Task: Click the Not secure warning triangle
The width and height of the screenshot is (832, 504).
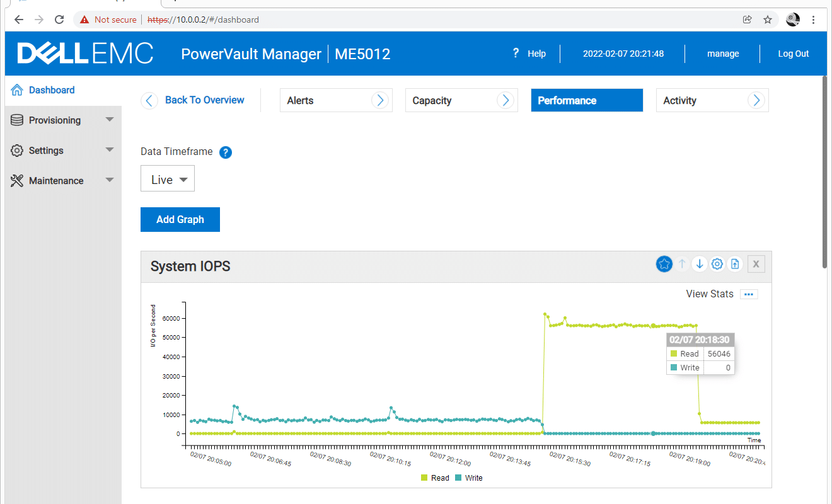Action: pos(84,20)
